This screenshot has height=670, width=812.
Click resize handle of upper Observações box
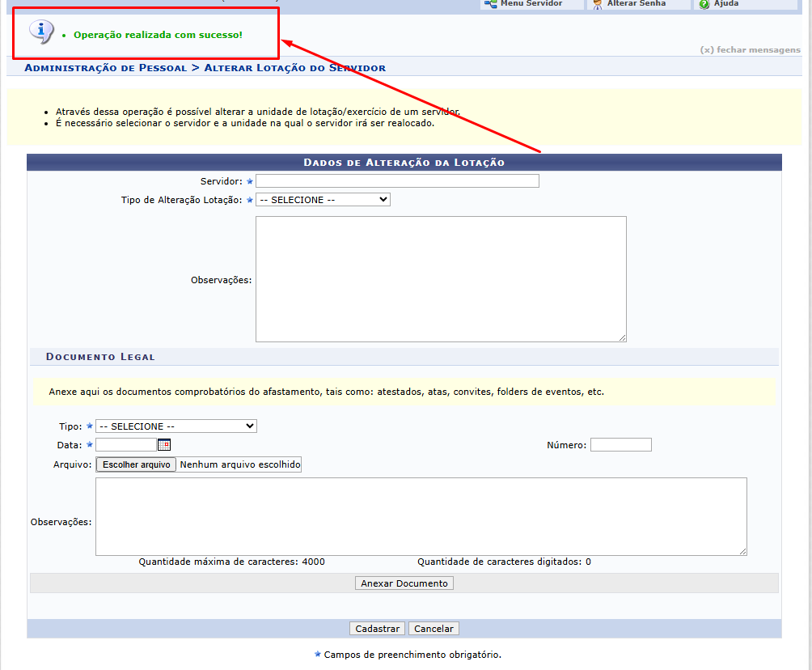pos(622,337)
